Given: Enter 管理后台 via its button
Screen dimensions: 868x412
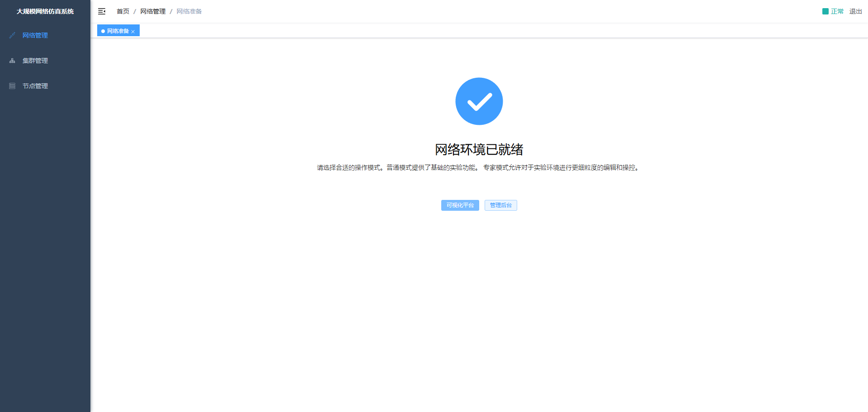Looking at the screenshot, I should coord(500,205).
